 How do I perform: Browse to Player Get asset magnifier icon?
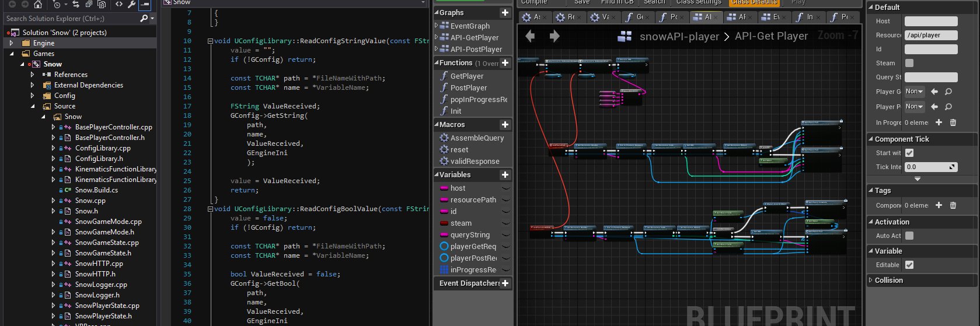tap(948, 92)
